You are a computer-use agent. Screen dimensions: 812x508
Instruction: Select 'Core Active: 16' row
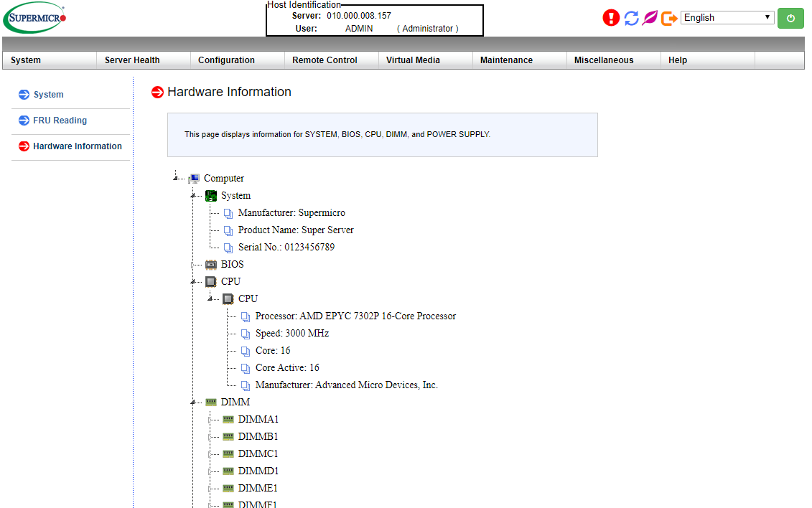[287, 367]
